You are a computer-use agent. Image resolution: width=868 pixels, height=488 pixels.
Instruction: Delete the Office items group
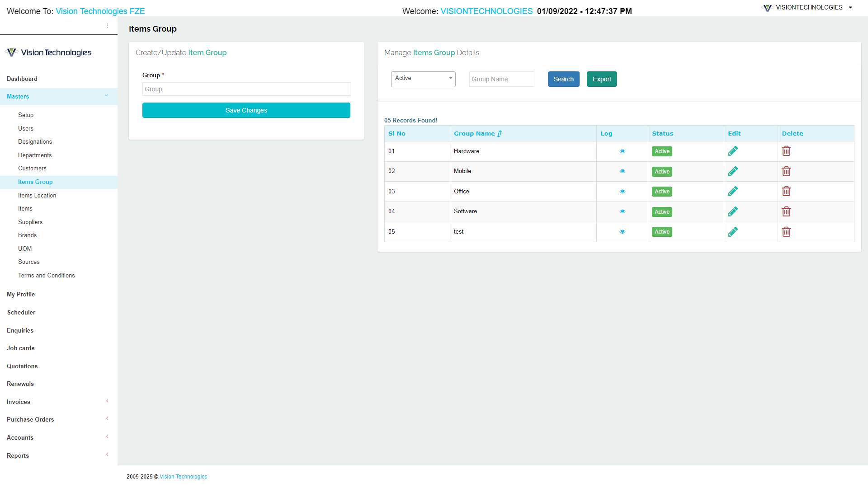[786, 191]
